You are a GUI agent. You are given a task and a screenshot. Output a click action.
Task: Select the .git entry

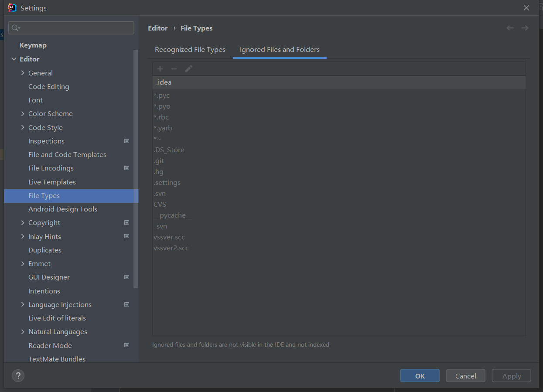[339, 161]
